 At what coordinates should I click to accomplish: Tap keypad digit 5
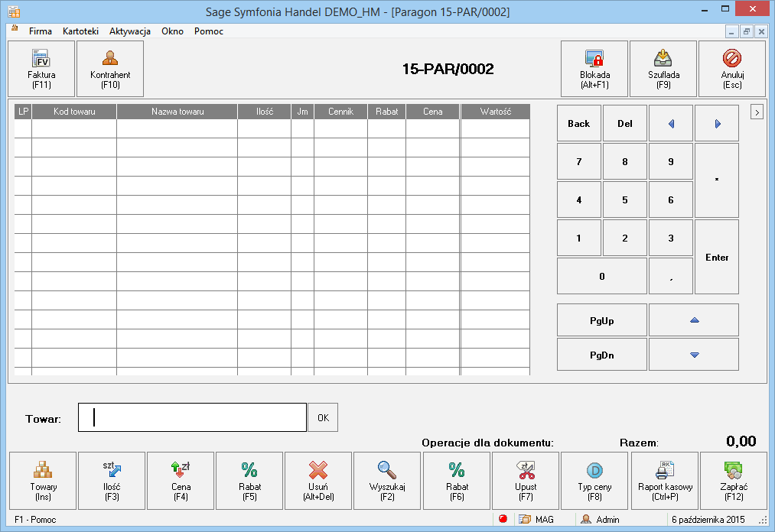(x=625, y=199)
